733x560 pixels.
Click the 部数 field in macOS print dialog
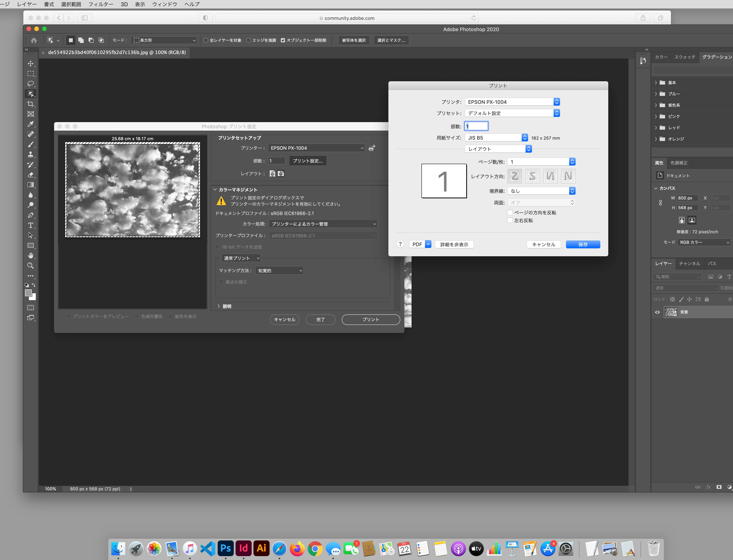click(476, 126)
